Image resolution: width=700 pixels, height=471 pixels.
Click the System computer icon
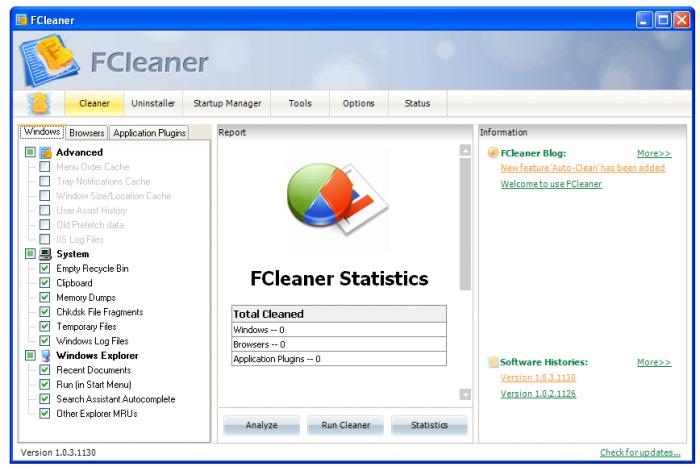45,254
